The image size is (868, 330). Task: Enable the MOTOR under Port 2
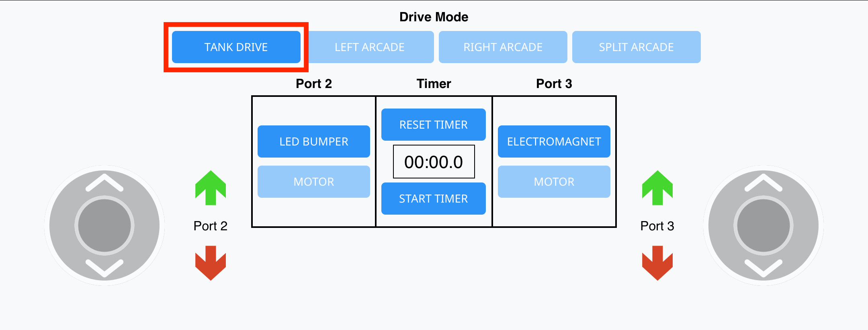point(314,181)
